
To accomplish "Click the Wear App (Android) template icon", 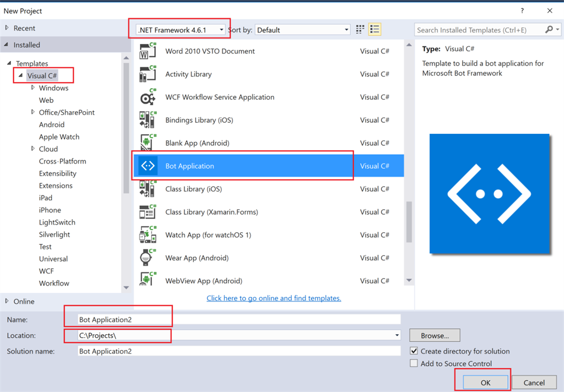I will pyautogui.click(x=148, y=258).
